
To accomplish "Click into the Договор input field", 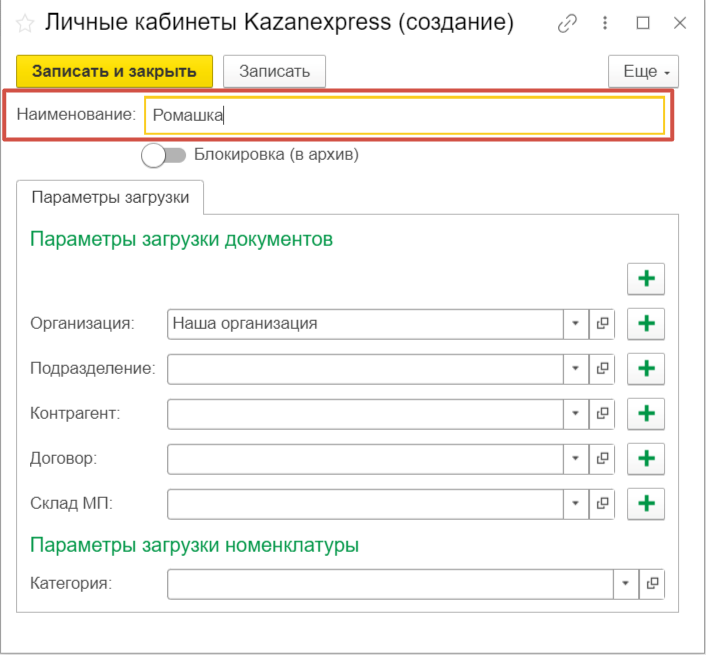I will 365,458.
